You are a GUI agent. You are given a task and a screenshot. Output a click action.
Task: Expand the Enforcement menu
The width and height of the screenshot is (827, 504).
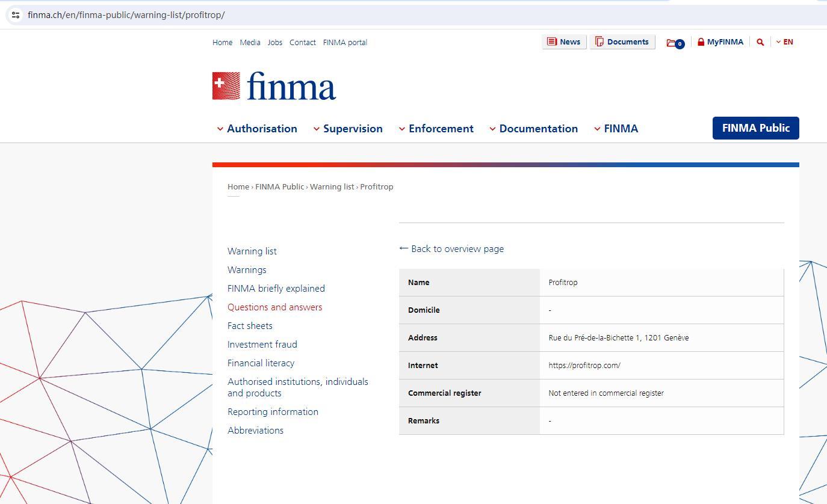click(436, 129)
